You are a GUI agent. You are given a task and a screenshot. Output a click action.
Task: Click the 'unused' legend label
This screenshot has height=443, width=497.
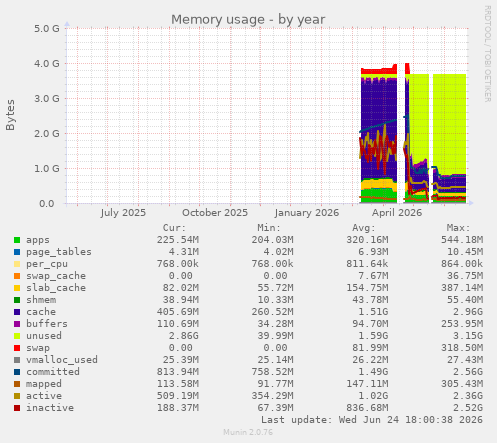point(44,336)
